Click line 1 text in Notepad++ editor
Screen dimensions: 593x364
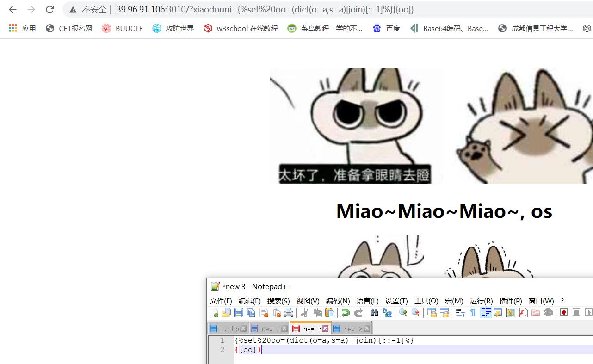tap(324, 340)
